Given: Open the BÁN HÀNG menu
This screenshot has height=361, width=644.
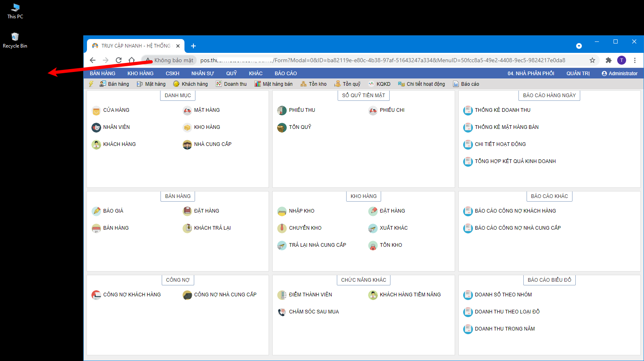Looking at the screenshot, I should coord(102,74).
